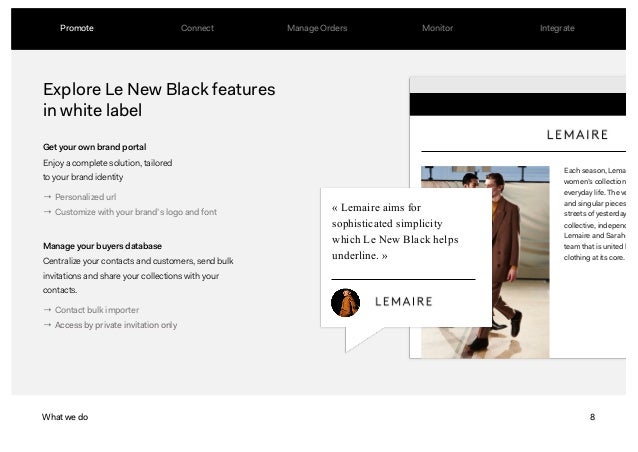Click the 'Personalized url' feature link
Image resolution: width=638 pixels, height=452 pixels.
(x=85, y=197)
